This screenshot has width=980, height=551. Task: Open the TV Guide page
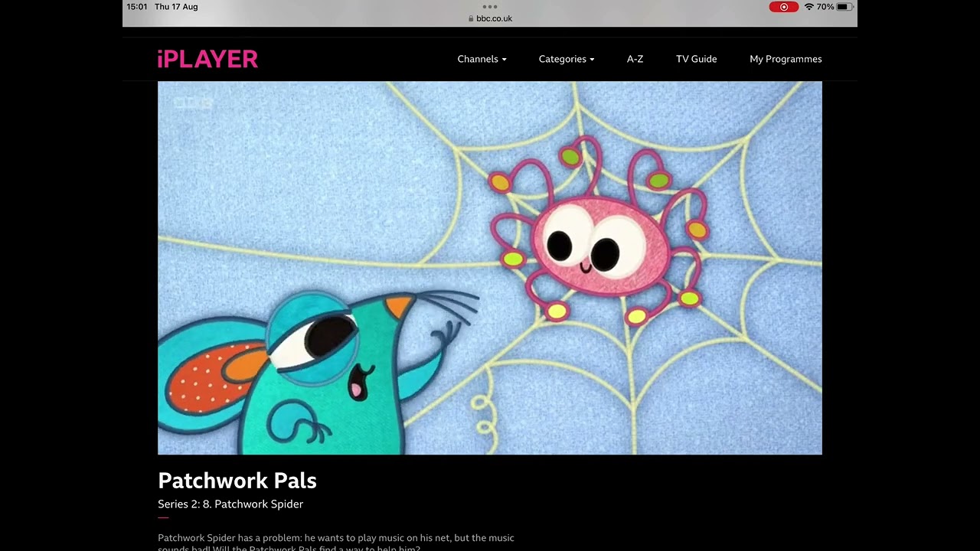(x=696, y=59)
